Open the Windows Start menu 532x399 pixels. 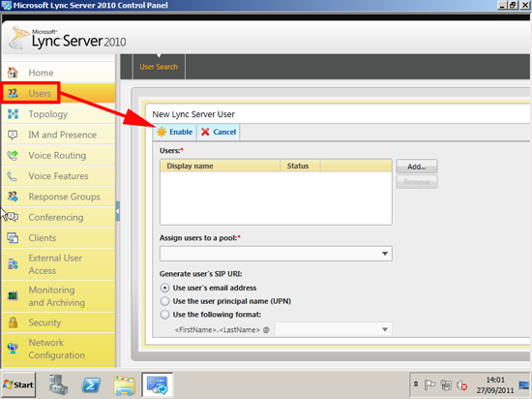pyautogui.click(x=18, y=384)
